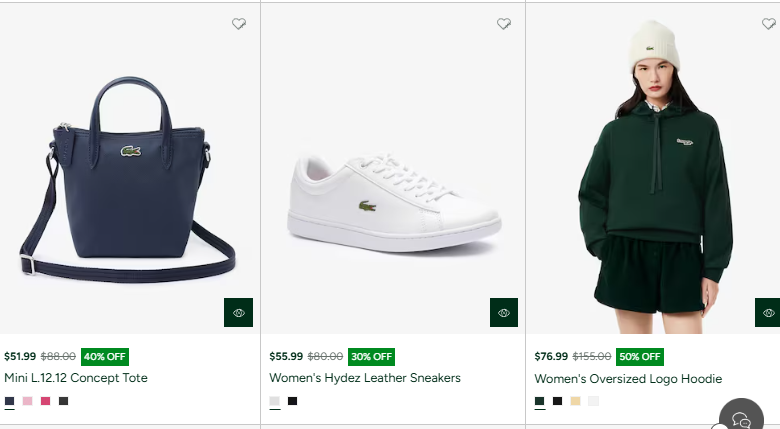The image size is (780, 429).
Task: Choose the beige hoodie color swatch
Action: point(576,401)
